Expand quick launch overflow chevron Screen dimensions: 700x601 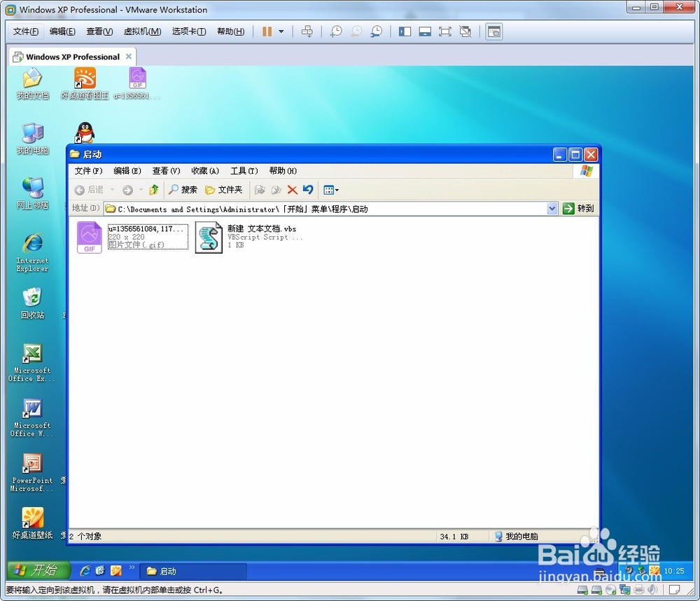(x=132, y=567)
